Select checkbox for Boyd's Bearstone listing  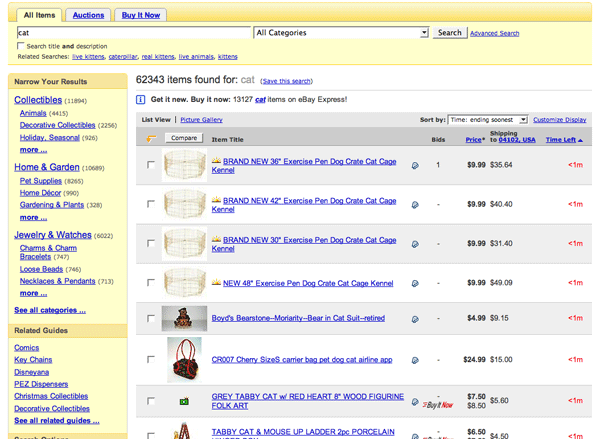tap(151, 318)
